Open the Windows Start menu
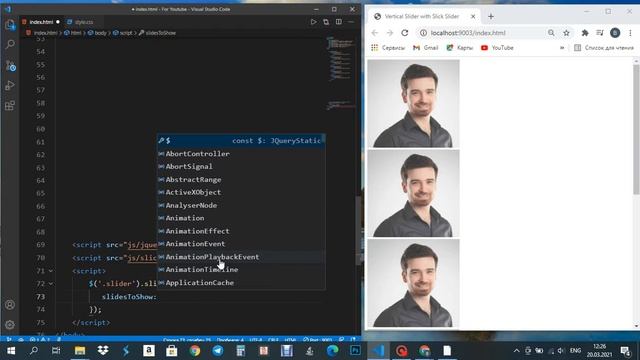Viewport: 640px width, 360px height. click(11, 351)
